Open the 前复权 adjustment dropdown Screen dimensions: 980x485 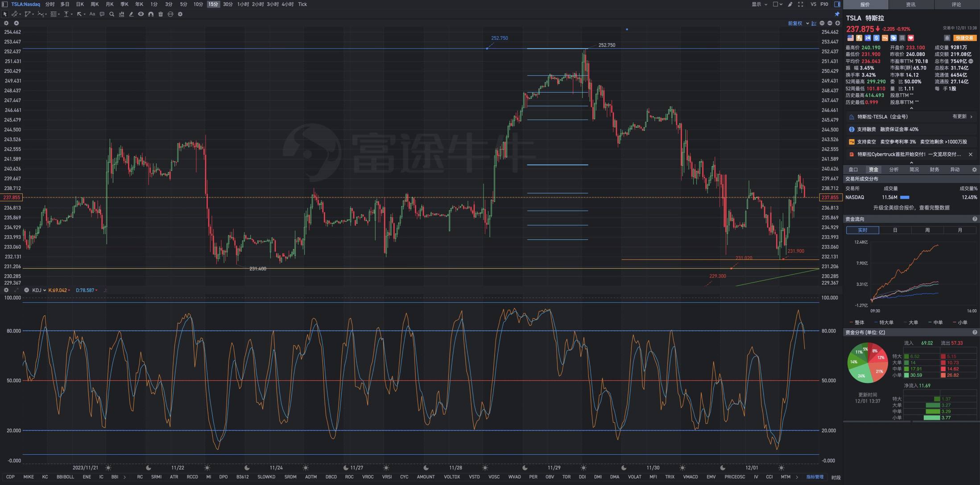[798, 23]
